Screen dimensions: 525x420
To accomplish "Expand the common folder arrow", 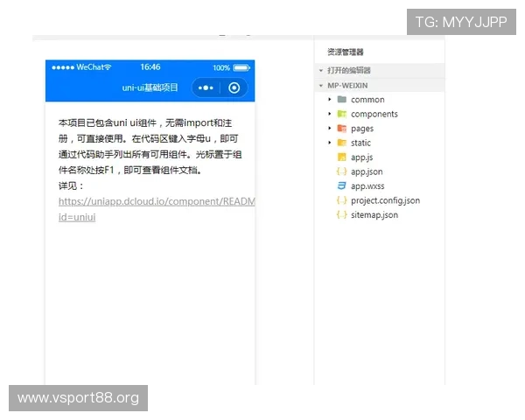I will pyautogui.click(x=330, y=100).
